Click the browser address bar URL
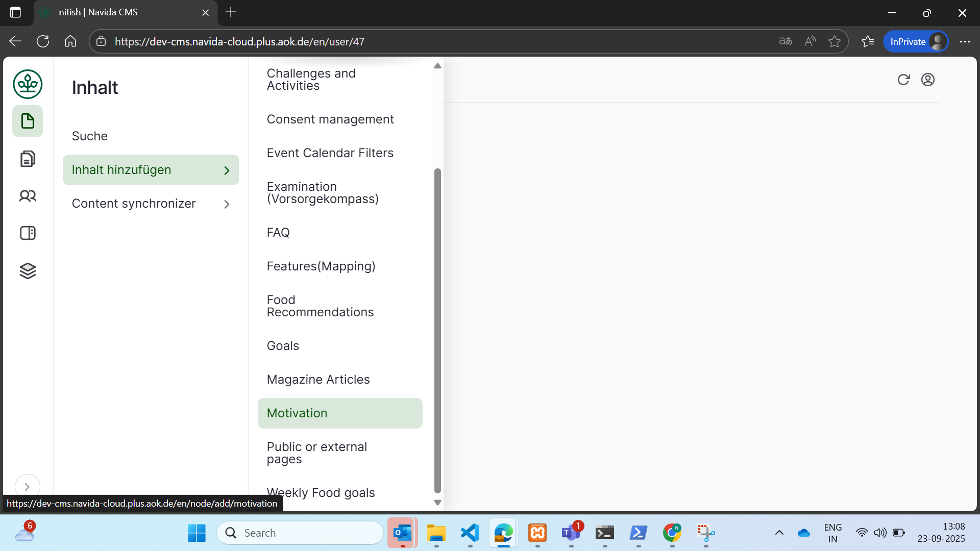Screen dimensions: 980x551 239,42
